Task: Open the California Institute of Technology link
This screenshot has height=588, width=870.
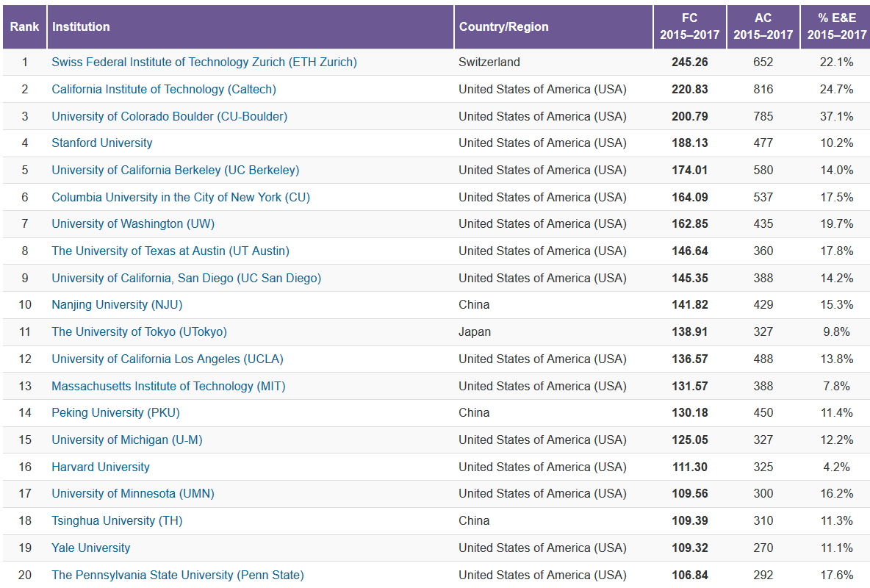Action: click(164, 90)
